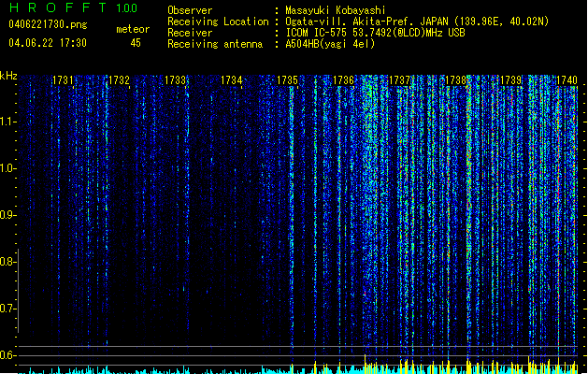Click the HROFFT 1.0.0 title text

pyautogui.click(x=73, y=7)
